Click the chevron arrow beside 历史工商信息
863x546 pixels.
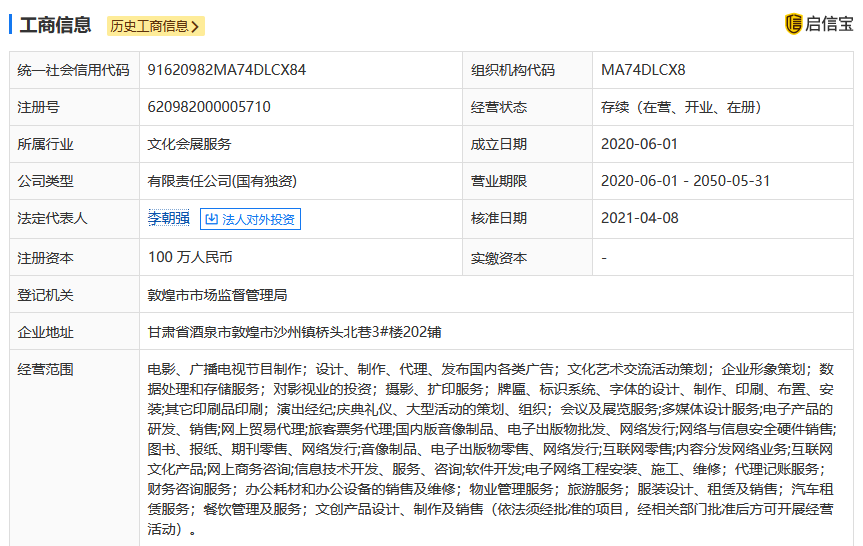195,26
